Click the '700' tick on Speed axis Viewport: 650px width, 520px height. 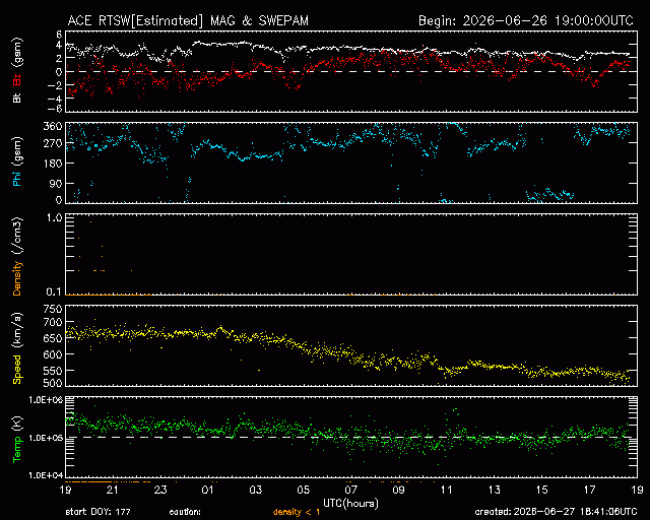53,322
